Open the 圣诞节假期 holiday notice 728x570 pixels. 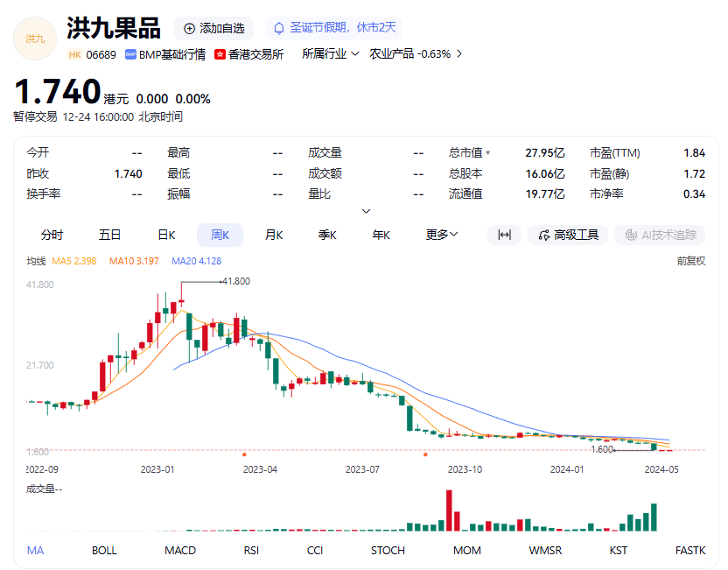334,28
